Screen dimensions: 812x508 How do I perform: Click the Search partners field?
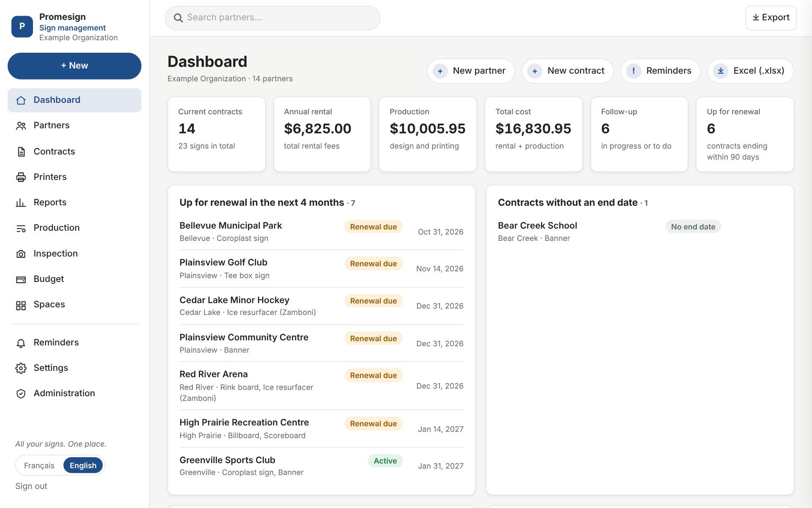(272, 18)
